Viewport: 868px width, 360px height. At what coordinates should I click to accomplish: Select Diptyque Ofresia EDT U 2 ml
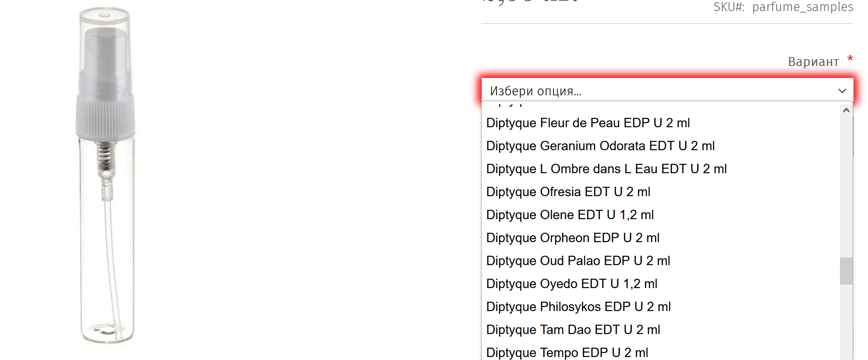[x=661, y=192]
